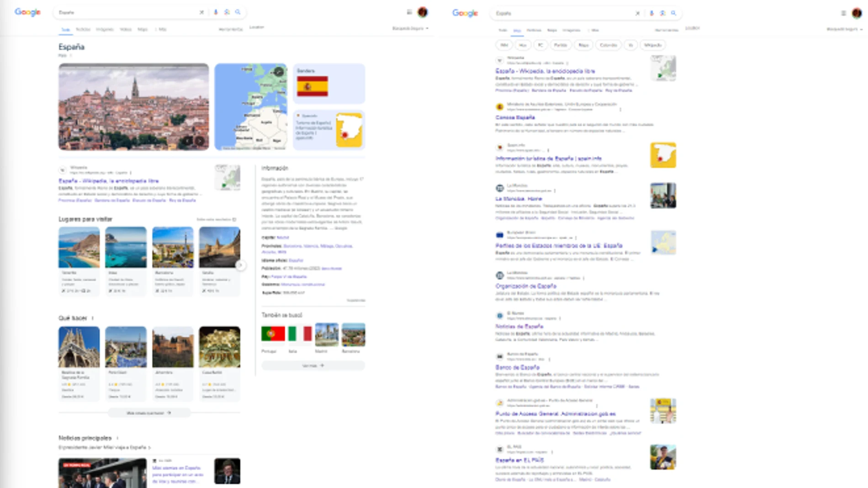Click the Google logo in the right page

click(x=465, y=13)
